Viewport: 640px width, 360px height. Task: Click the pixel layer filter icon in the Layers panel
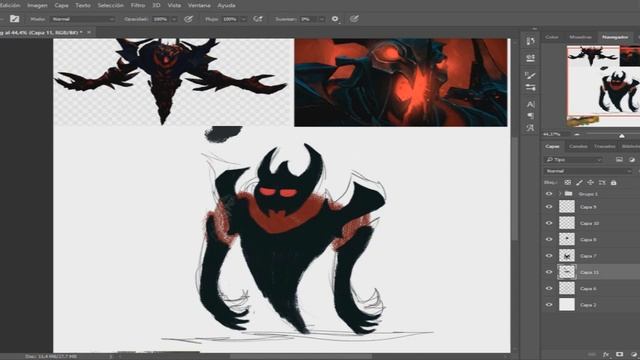tap(619, 160)
